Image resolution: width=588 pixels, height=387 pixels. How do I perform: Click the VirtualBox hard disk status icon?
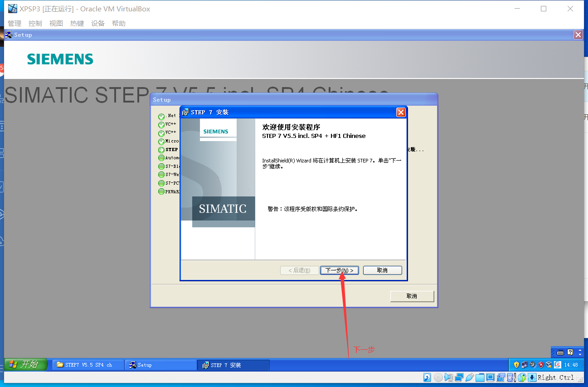click(427, 377)
